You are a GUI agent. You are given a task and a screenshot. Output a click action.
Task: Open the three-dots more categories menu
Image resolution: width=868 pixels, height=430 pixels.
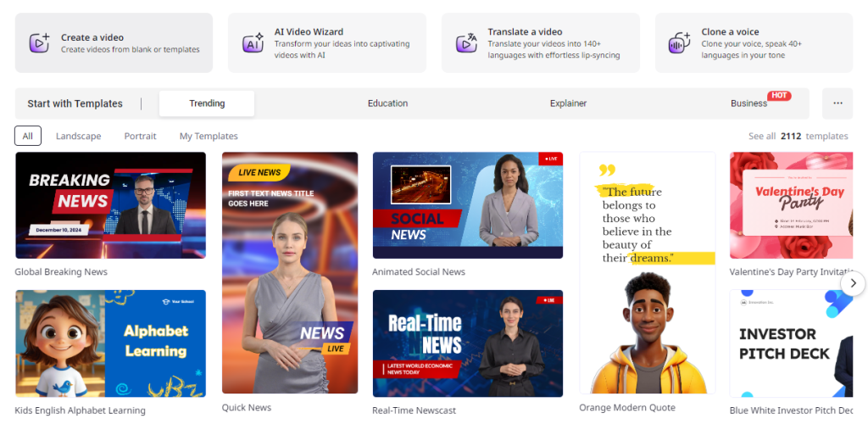837,103
